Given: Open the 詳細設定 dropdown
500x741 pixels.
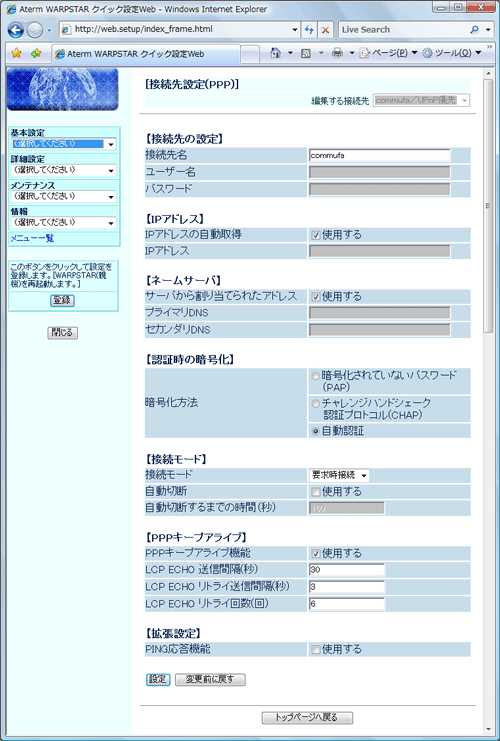Looking at the screenshot, I should [x=63, y=170].
